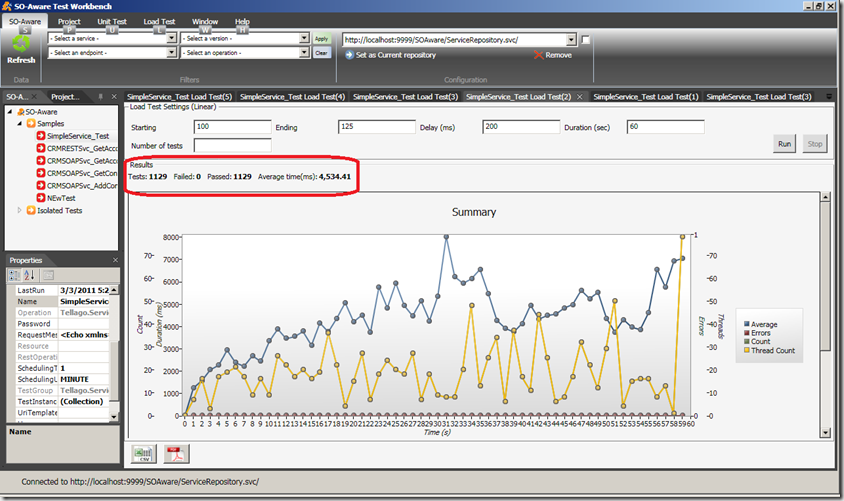Click the Clear filter button

321,53
